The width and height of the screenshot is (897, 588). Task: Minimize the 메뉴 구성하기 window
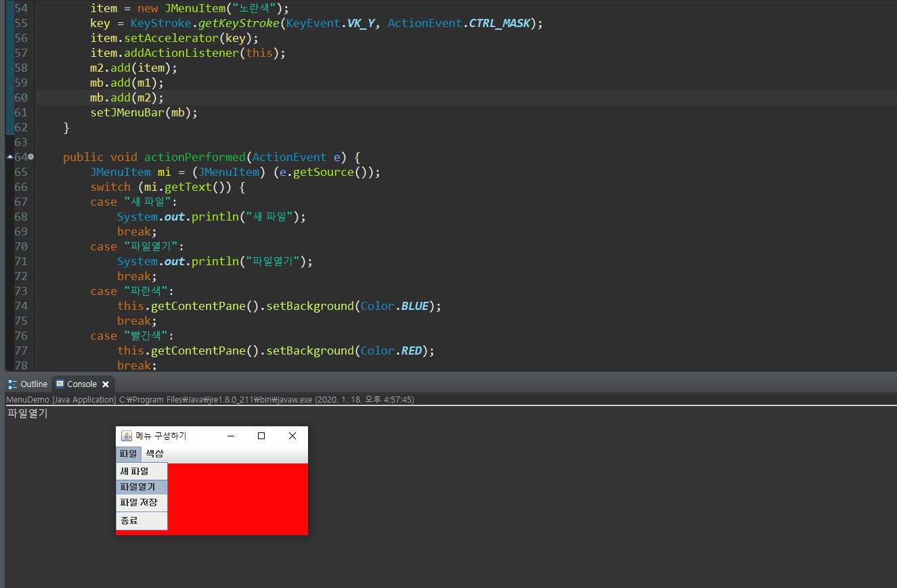click(230, 436)
